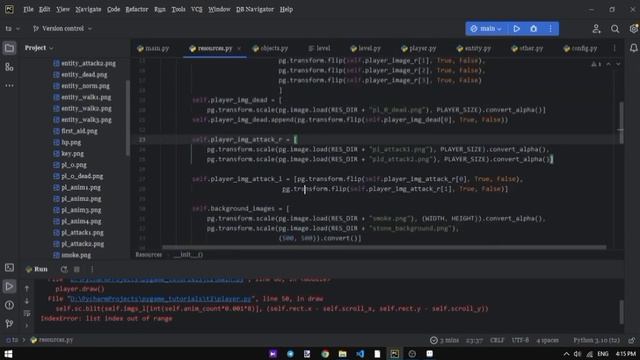Open the 'main' run configuration dropdown
Screen dimensions: 640x360
pyautogui.click(x=486, y=29)
